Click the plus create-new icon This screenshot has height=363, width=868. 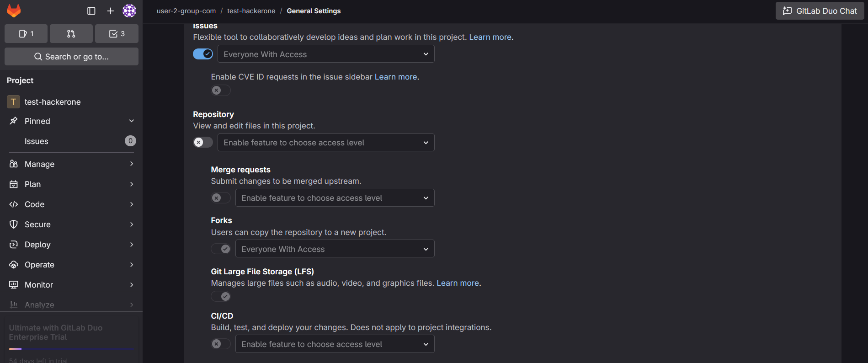pos(111,11)
